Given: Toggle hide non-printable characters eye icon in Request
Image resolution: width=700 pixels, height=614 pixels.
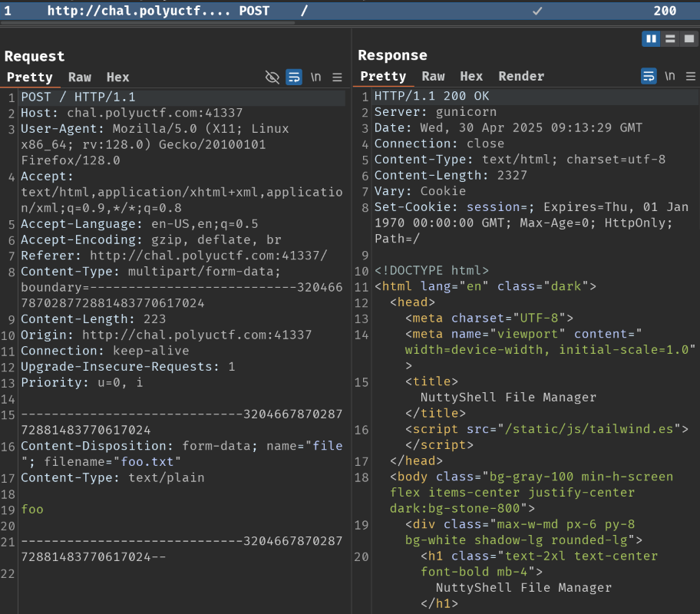Looking at the screenshot, I should coord(272,78).
